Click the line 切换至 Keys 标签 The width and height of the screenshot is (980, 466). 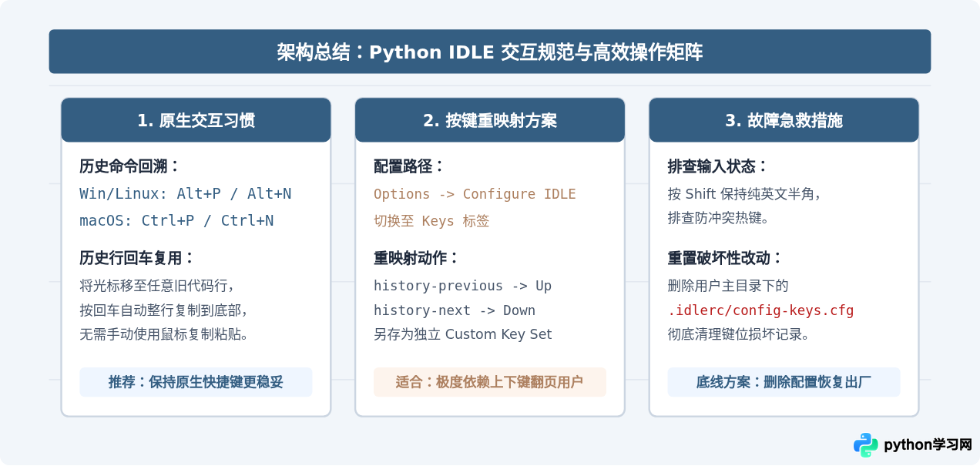click(x=431, y=221)
